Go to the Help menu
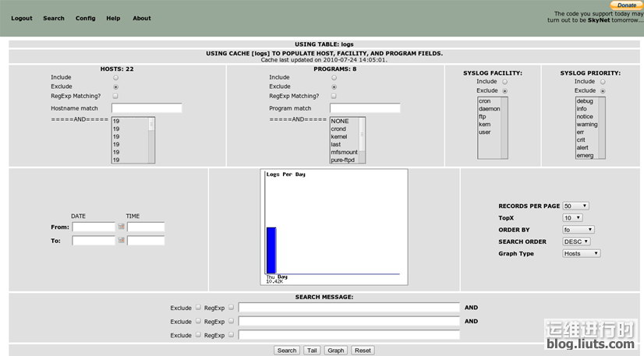The height and width of the screenshot is (356, 644). pyautogui.click(x=113, y=18)
